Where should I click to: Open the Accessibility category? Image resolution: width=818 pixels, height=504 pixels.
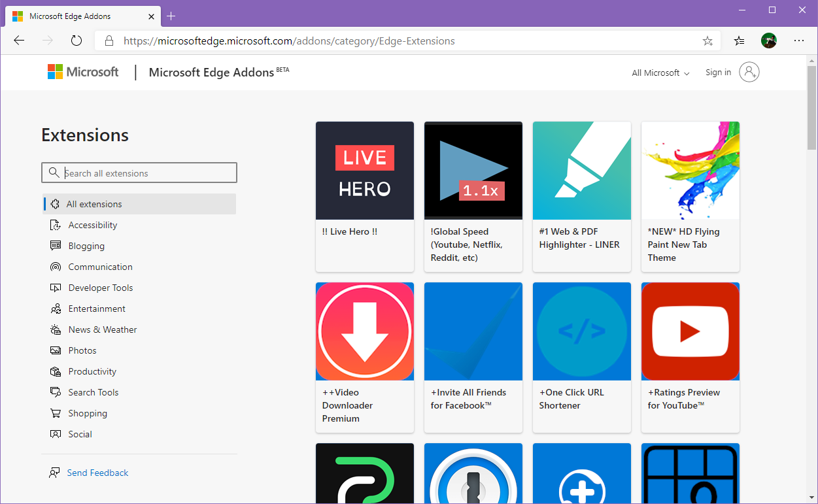(93, 225)
